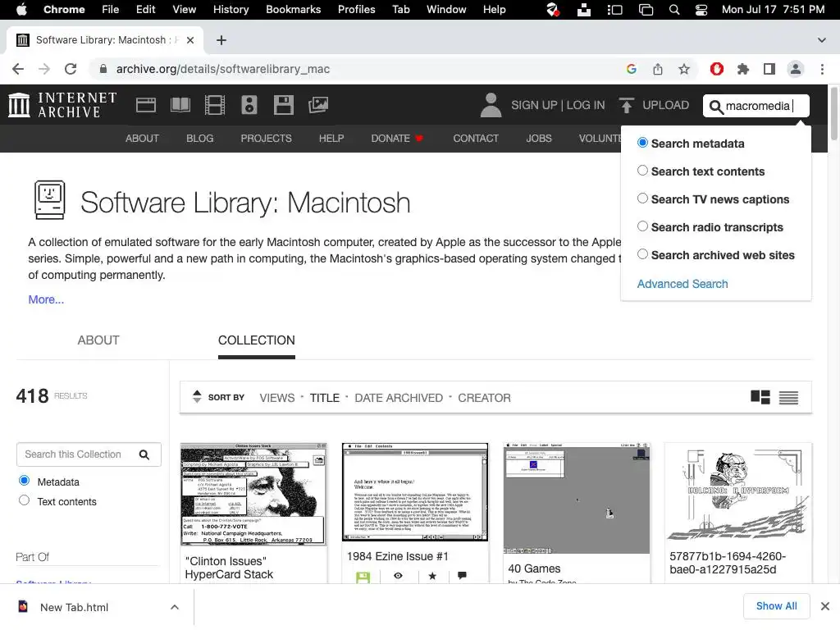
Task: Open the Images icon in Archive nav
Action: [318, 105]
